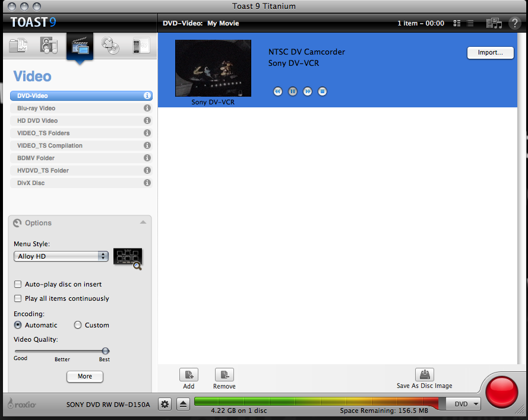
Task: Switch to list view mode icon
Action: [x=470, y=23]
